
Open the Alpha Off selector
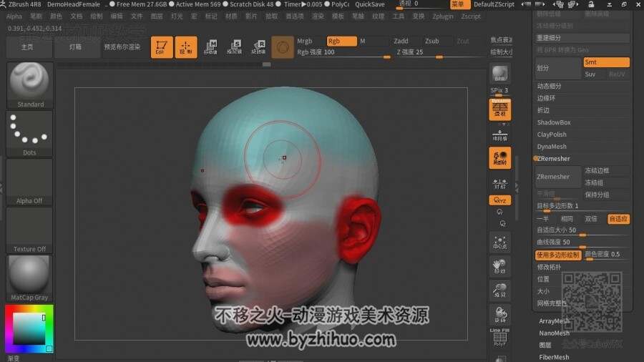pos(29,182)
